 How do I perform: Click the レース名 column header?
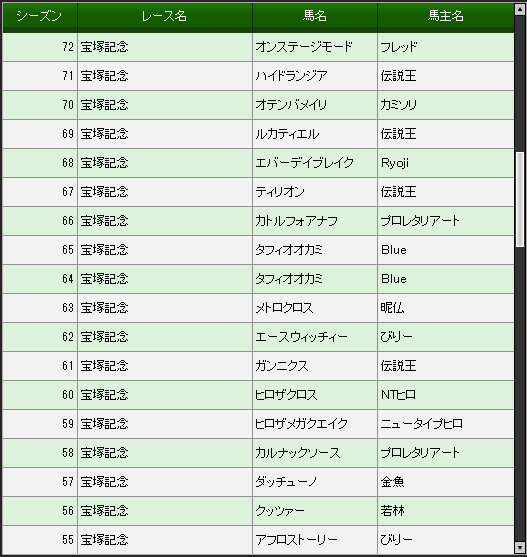pyautogui.click(x=164, y=16)
